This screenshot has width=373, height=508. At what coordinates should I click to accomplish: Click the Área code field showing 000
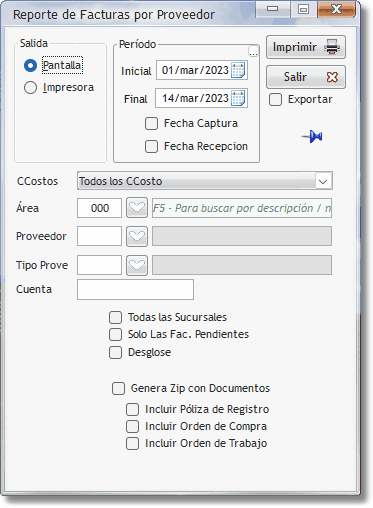click(99, 208)
